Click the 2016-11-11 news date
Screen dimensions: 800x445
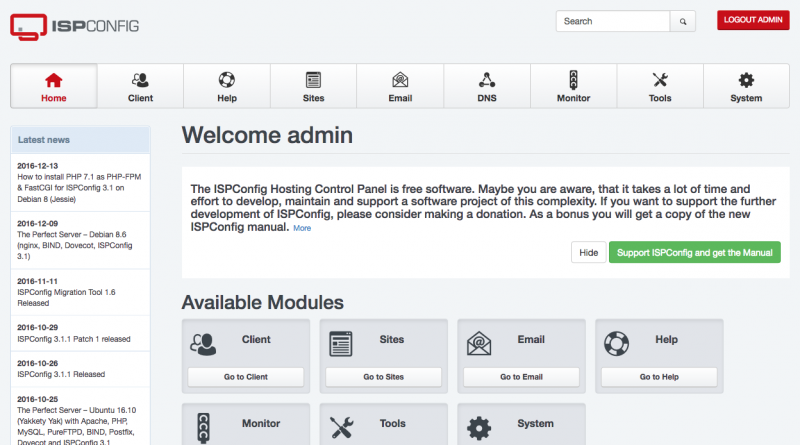[x=37, y=281]
